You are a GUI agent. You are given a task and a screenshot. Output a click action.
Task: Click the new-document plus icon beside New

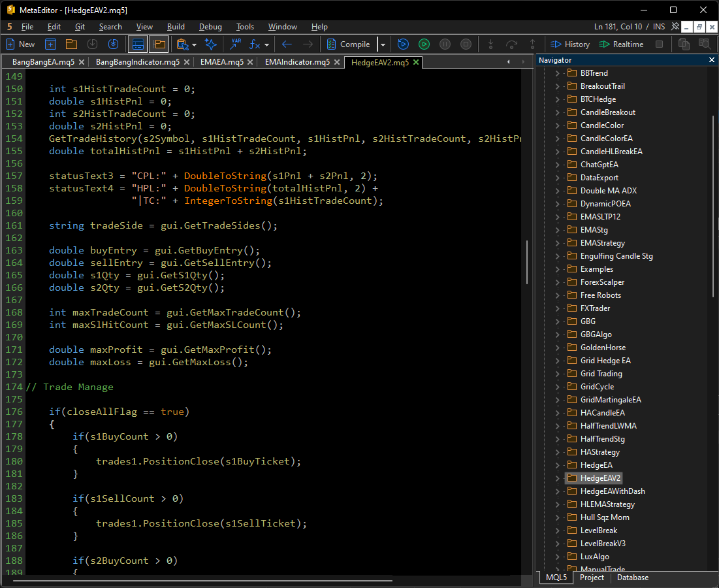pos(50,44)
